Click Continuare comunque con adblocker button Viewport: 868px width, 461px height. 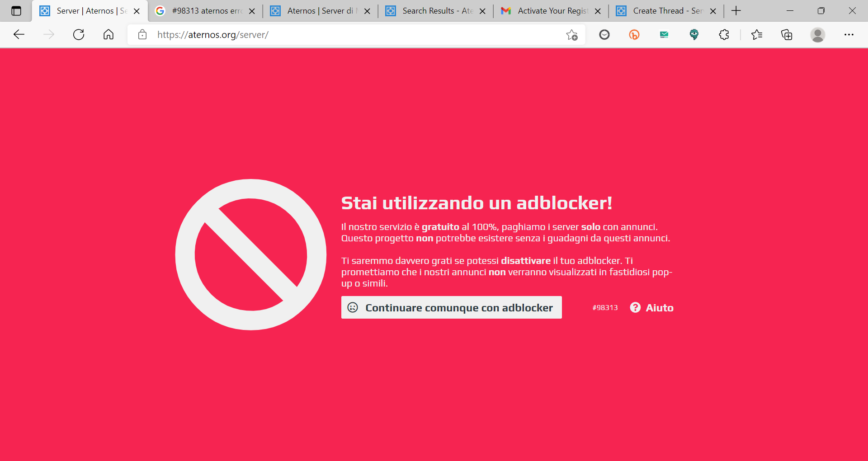[x=452, y=307]
